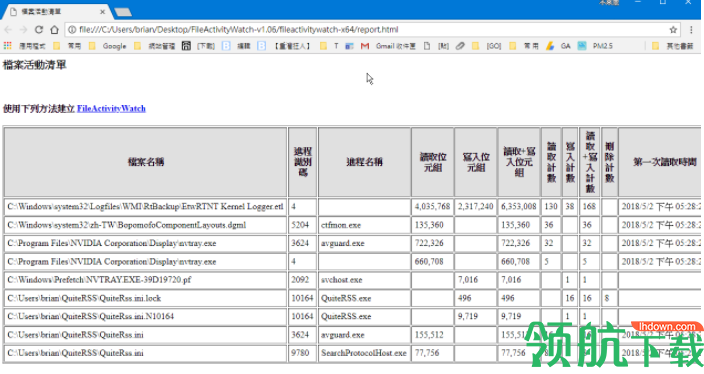The height and width of the screenshot is (374, 704).
Task: Click the 進程名稱 column header
Action: [364, 162]
